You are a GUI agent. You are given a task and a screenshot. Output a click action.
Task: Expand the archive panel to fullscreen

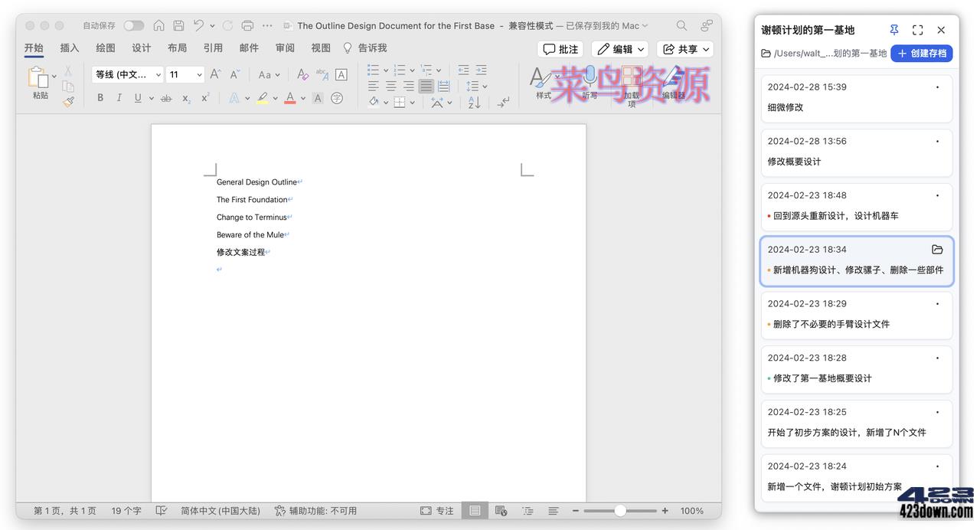917,30
